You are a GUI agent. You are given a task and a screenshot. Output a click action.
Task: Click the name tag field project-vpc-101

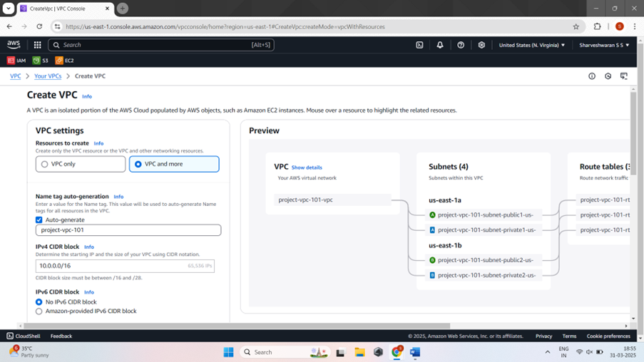point(128,230)
